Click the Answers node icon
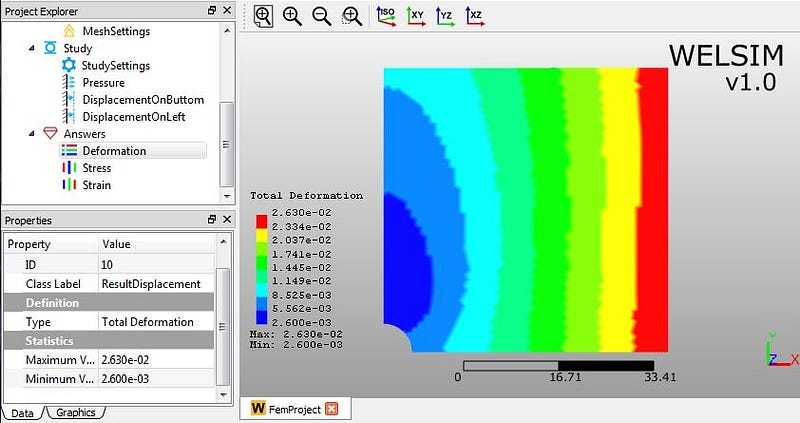The height and width of the screenshot is (423, 800). [50, 134]
